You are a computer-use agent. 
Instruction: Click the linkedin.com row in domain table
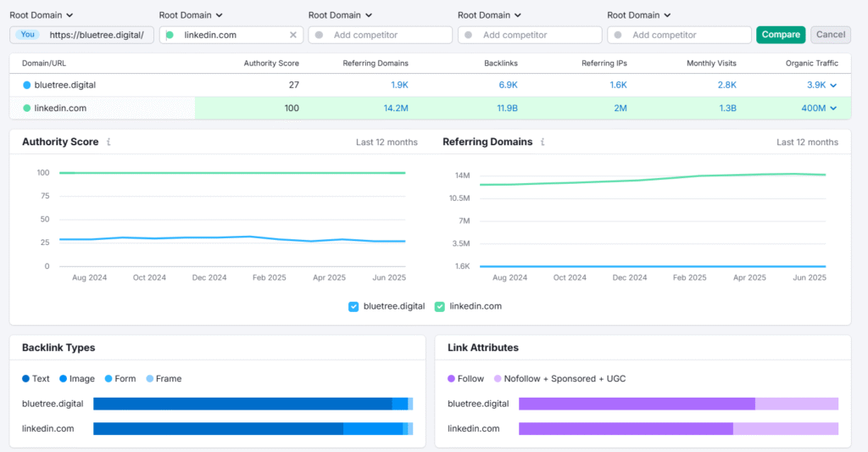pyautogui.click(x=430, y=108)
